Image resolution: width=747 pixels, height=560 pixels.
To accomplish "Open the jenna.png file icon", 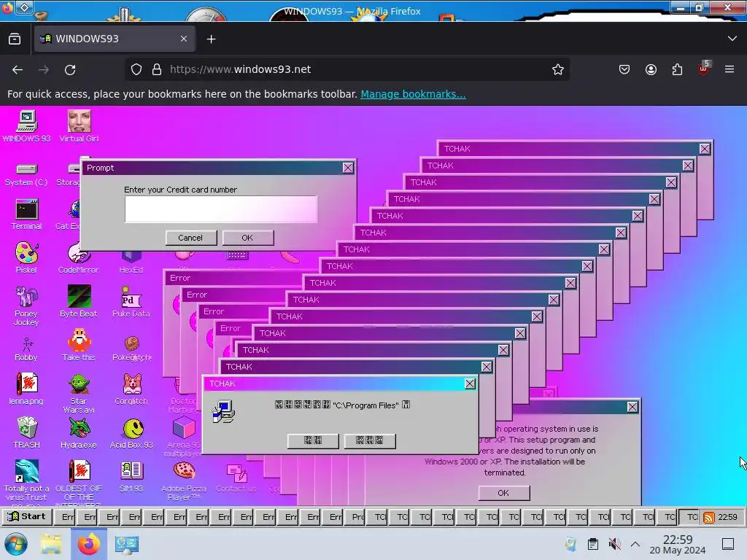I will point(26,389).
